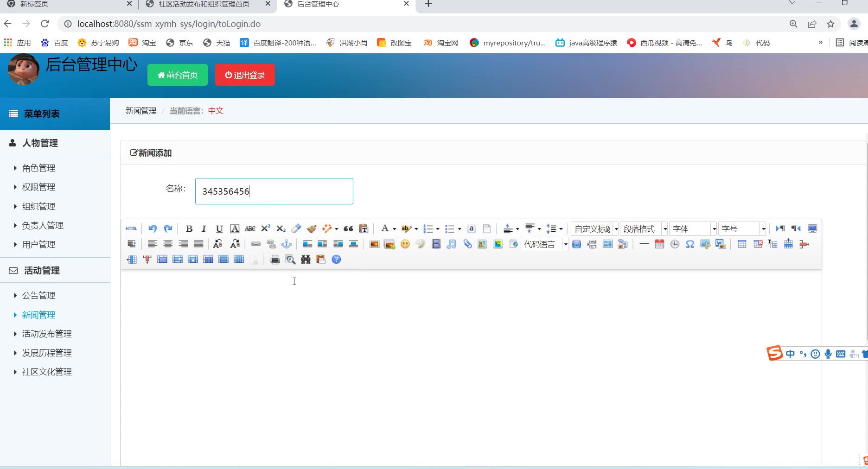Open the scrawl drawing palette
This screenshot has height=469, width=868.
[x=421, y=244]
